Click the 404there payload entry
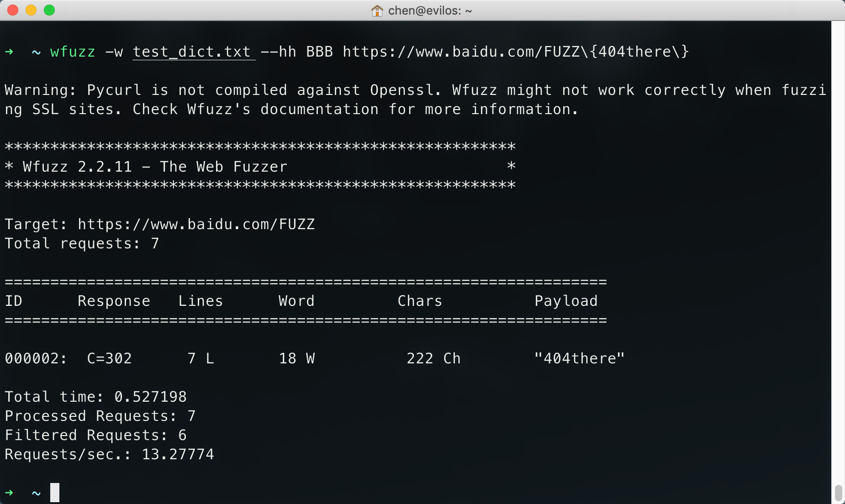 [x=580, y=358]
